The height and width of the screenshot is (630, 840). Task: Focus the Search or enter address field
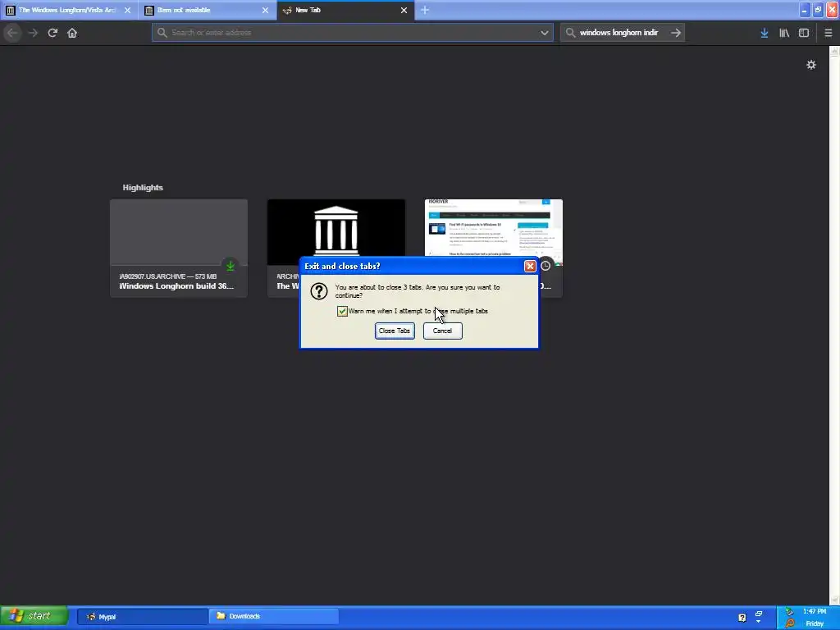353,33
